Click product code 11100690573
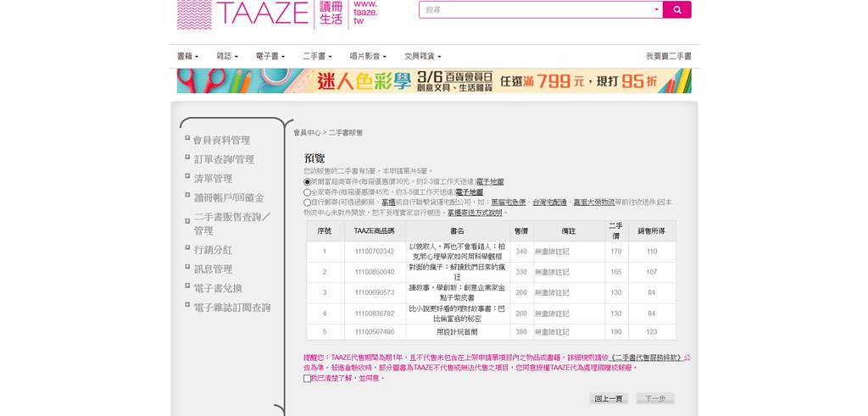This screenshot has height=416, width=868. click(x=374, y=292)
